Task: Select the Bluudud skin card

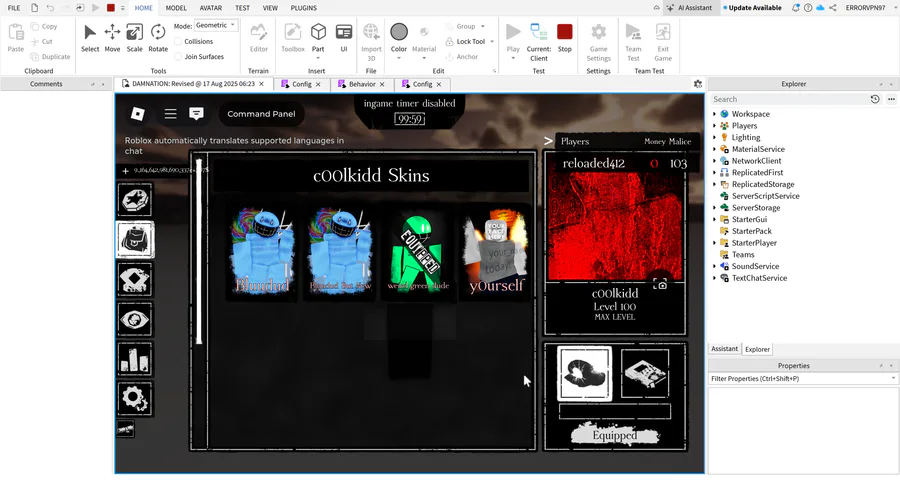Action: 262,253
